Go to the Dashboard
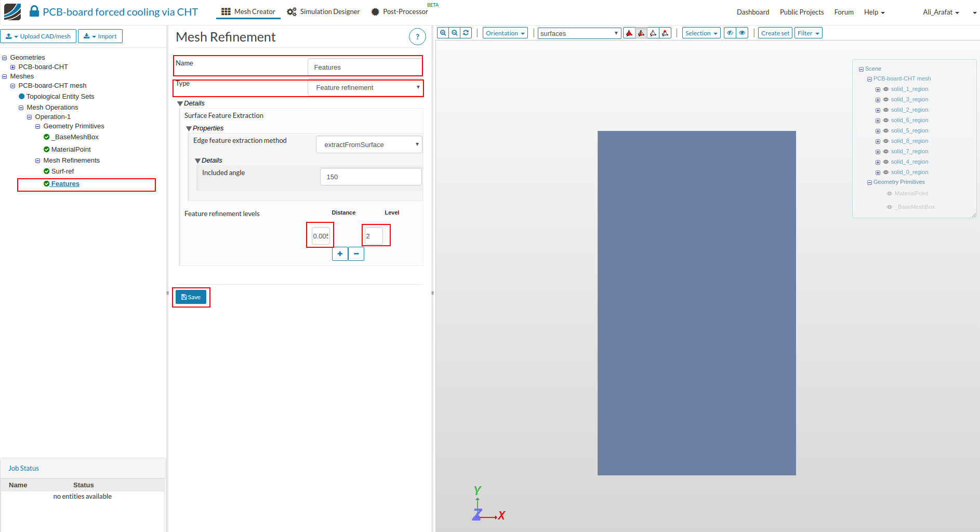The height and width of the screenshot is (532, 980). click(753, 12)
